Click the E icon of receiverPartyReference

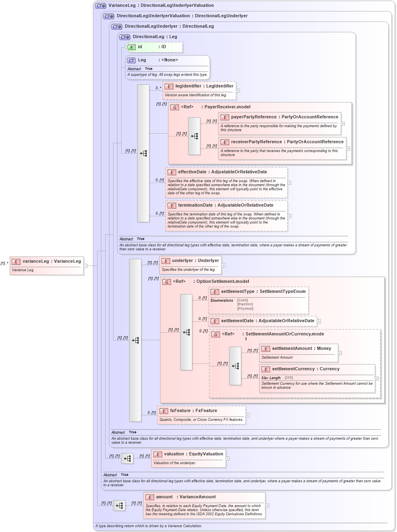click(225, 142)
